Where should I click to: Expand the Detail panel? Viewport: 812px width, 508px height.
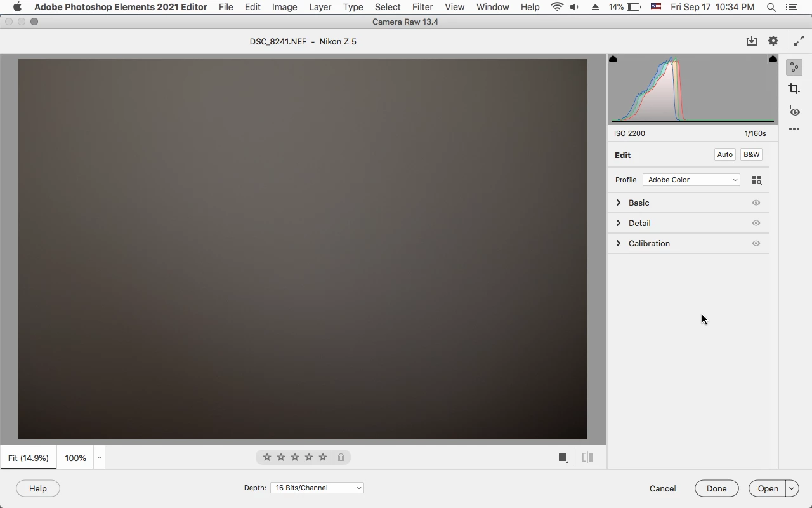coord(619,224)
